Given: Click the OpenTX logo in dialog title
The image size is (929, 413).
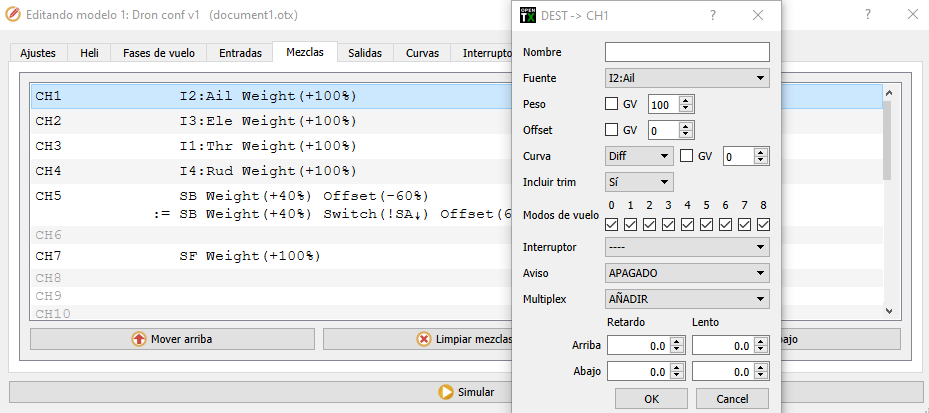Looking at the screenshot, I should pos(528,16).
